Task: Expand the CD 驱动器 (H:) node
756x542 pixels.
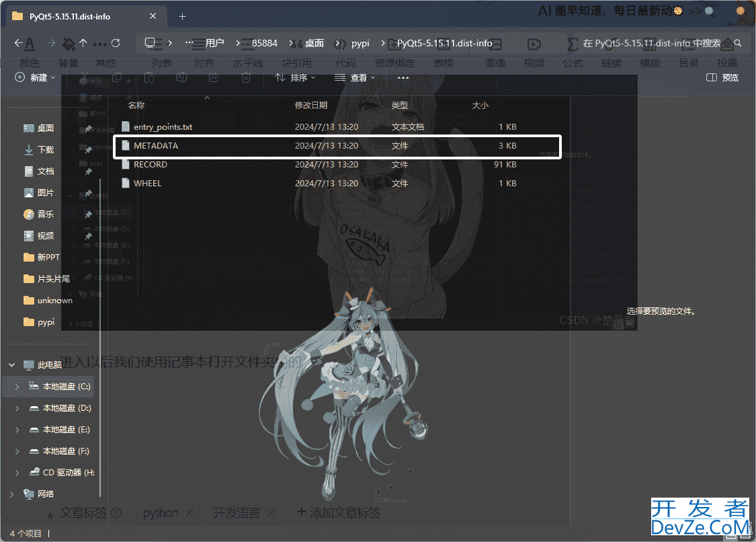Action: (17, 473)
